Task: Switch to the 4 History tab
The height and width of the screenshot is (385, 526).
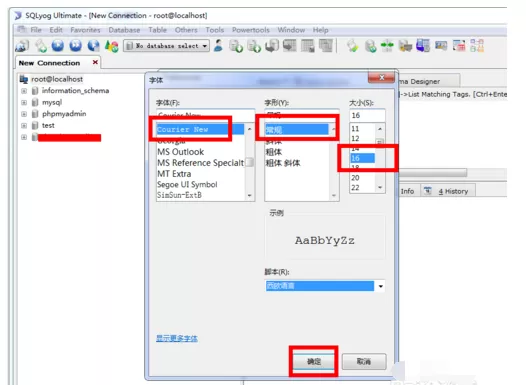Action: (448, 191)
